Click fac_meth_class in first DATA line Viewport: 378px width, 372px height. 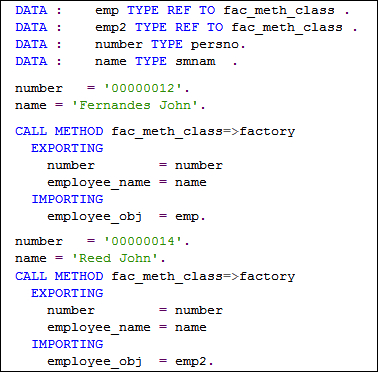279,11
